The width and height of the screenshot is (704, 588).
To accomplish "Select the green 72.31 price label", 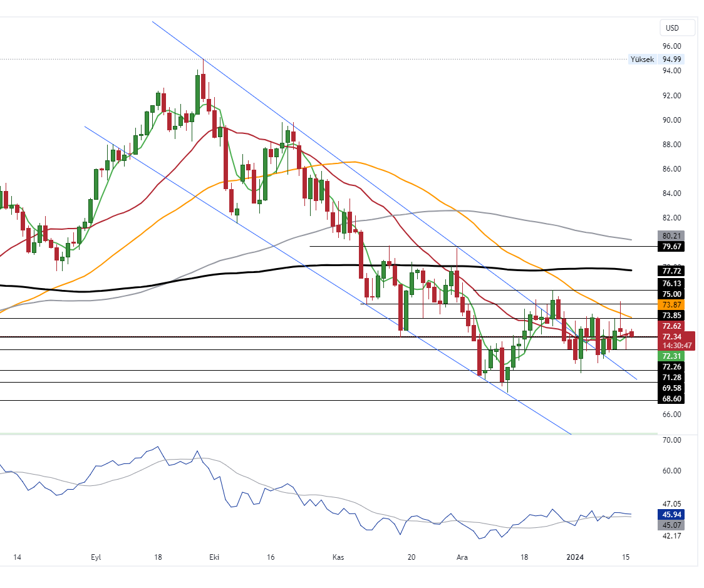I will [x=671, y=356].
